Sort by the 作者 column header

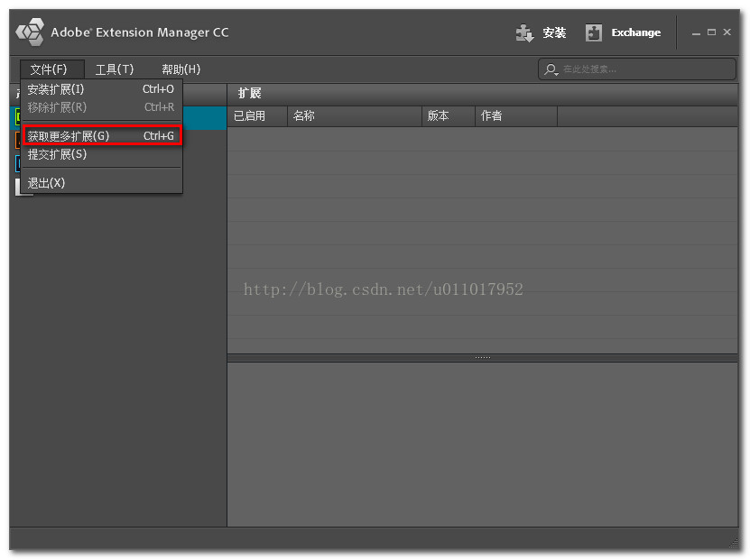[x=515, y=115]
